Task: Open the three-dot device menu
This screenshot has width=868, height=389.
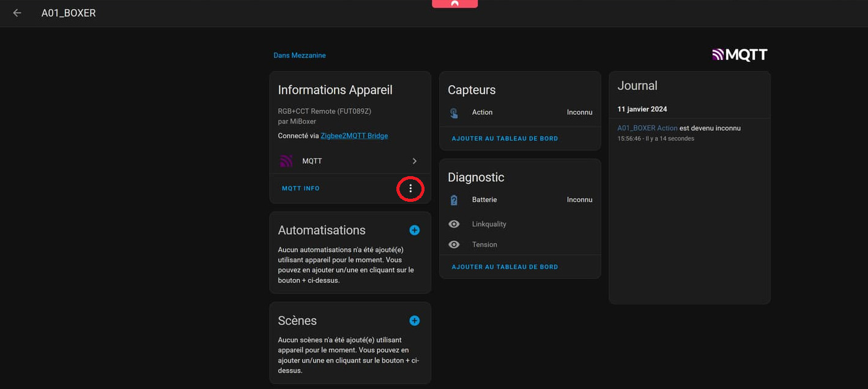Action: tap(410, 188)
